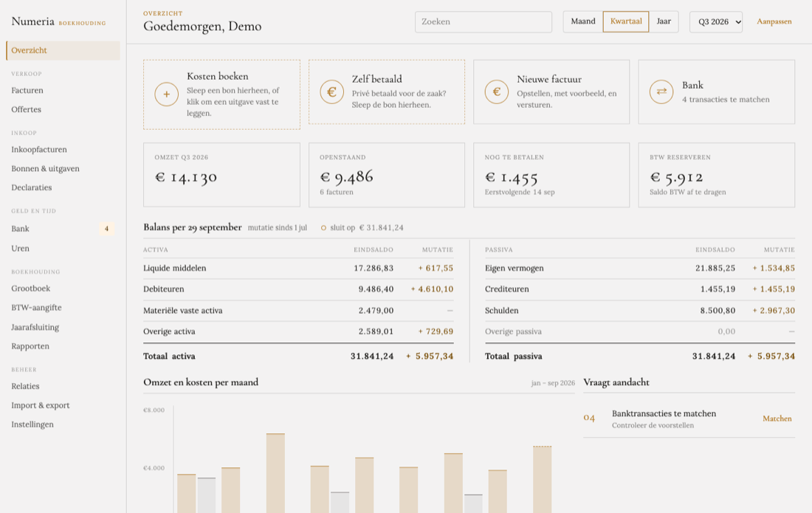The width and height of the screenshot is (812, 513).
Task: Click the circle marker next to sluit op
Action: point(323,228)
